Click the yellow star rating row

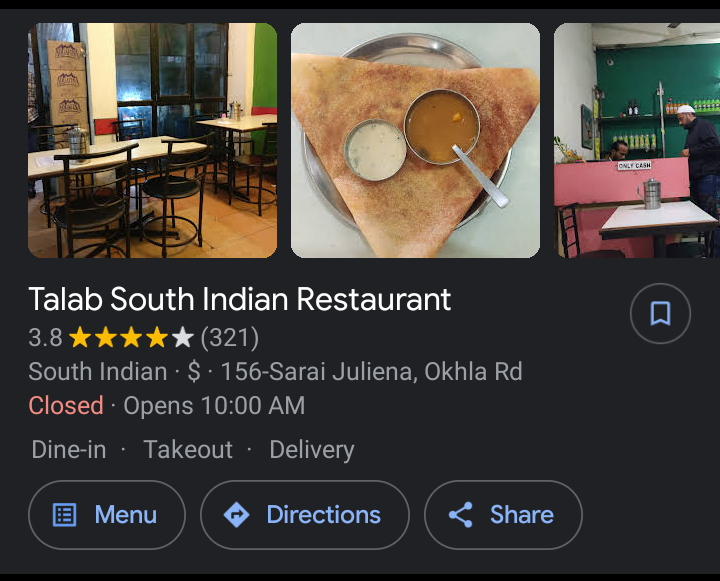(131, 337)
